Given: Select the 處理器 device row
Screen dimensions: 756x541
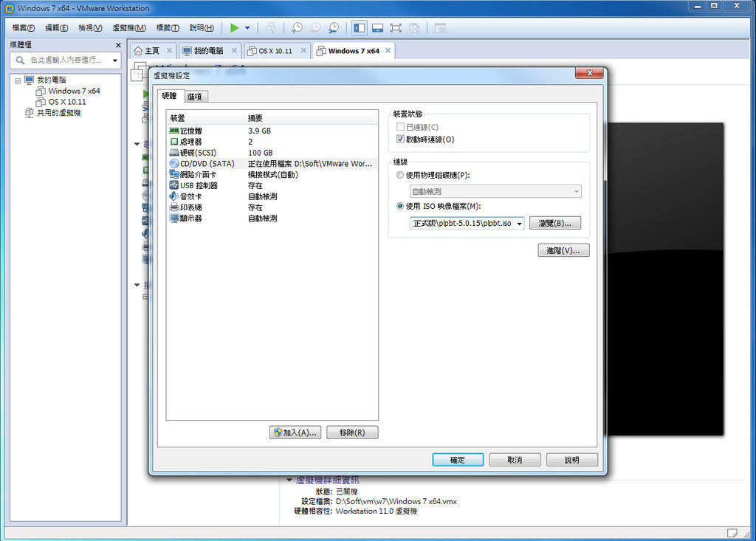Looking at the screenshot, I should (272, 142).
